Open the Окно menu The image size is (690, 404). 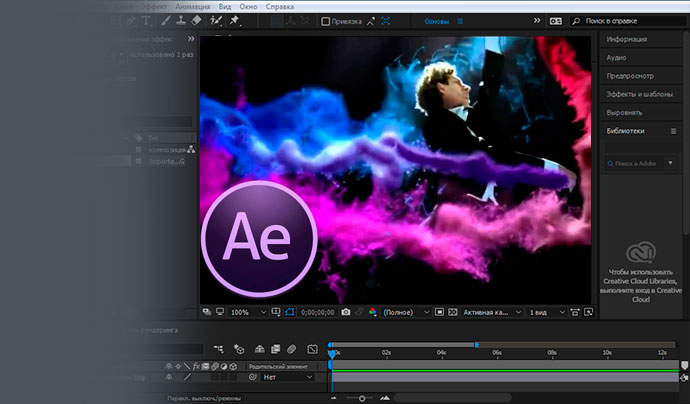248,7
